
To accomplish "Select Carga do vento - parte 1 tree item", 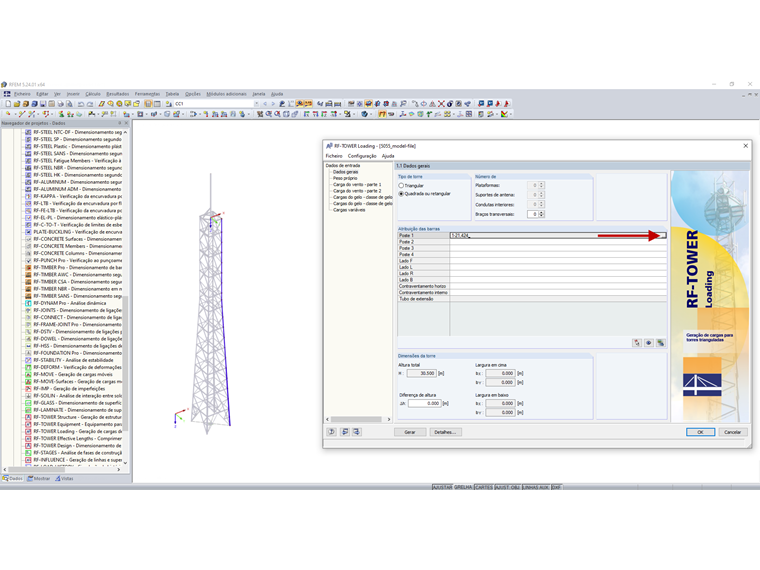I will (357, 185).
